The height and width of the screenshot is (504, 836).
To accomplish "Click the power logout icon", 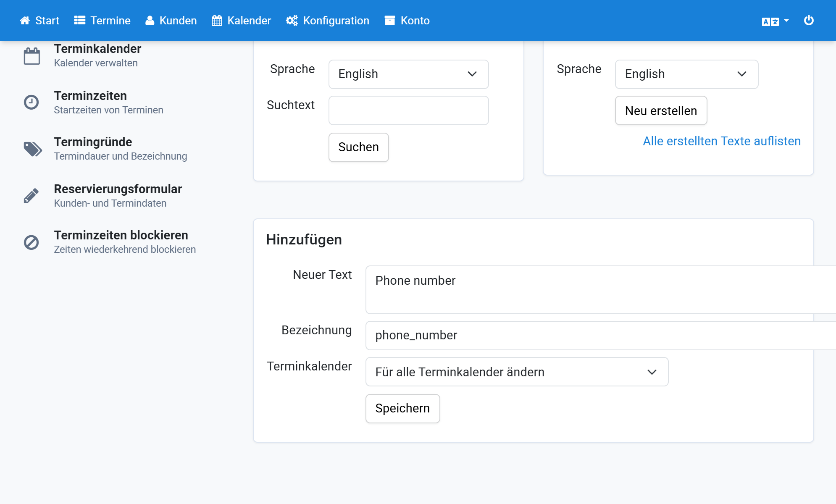I will point(809,21).
